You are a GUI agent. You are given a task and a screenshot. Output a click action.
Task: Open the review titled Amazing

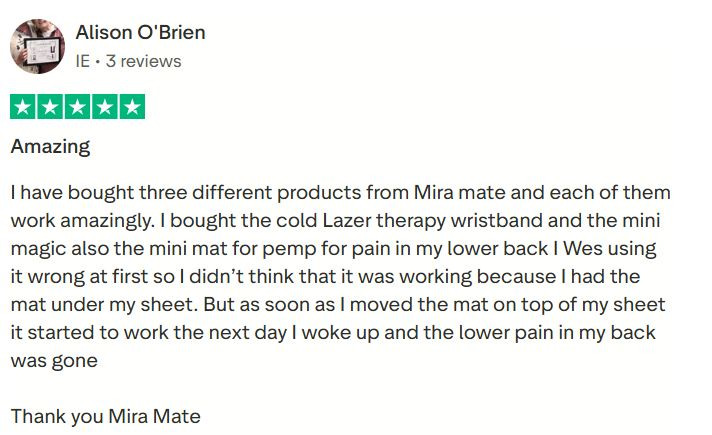click(x=50, y=147)
